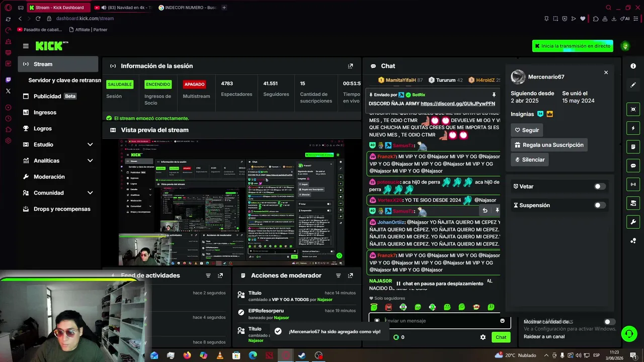Pop out the Feed de actividades panel

point(220,276)
